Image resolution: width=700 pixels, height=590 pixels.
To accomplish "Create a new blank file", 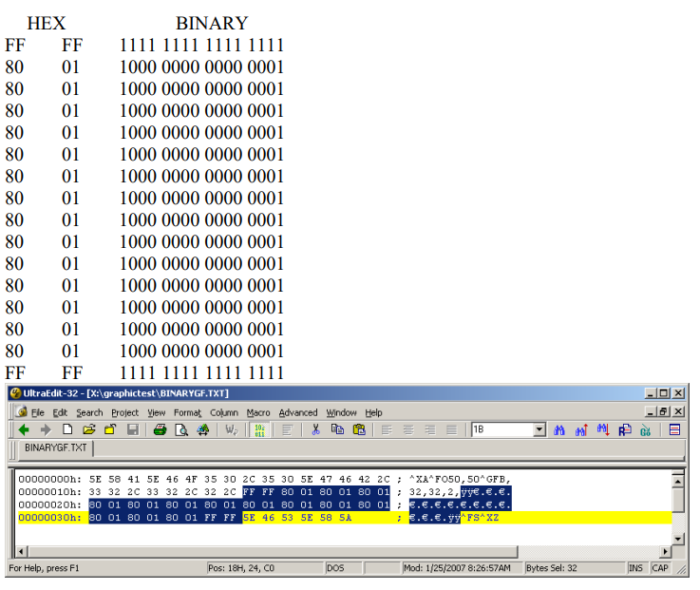I will pos(67,429).
